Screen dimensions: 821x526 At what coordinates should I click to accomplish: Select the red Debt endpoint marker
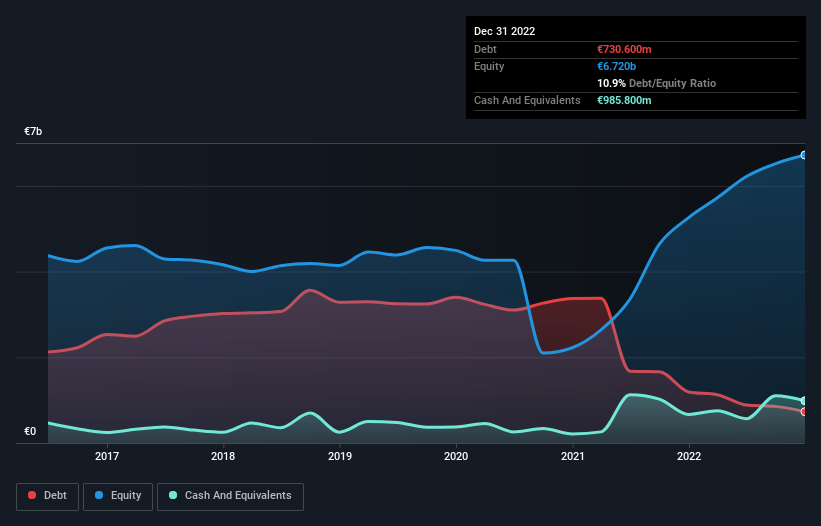804,412
